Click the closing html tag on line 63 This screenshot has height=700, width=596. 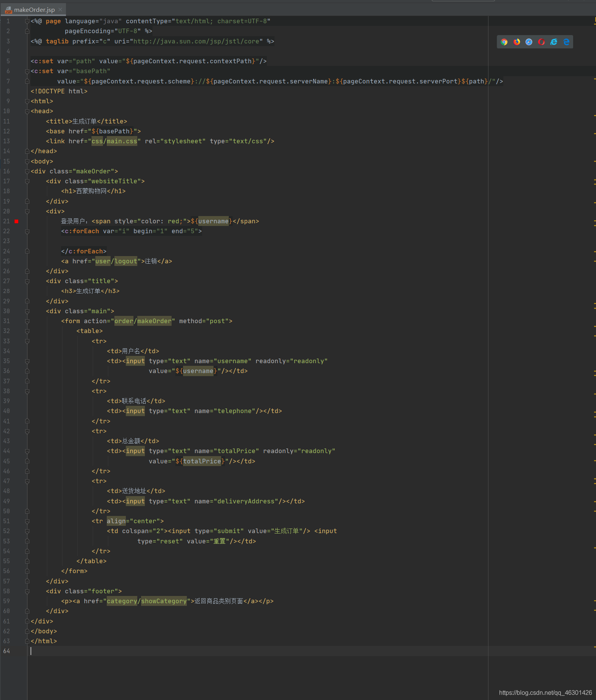click(x=44, y=641)
